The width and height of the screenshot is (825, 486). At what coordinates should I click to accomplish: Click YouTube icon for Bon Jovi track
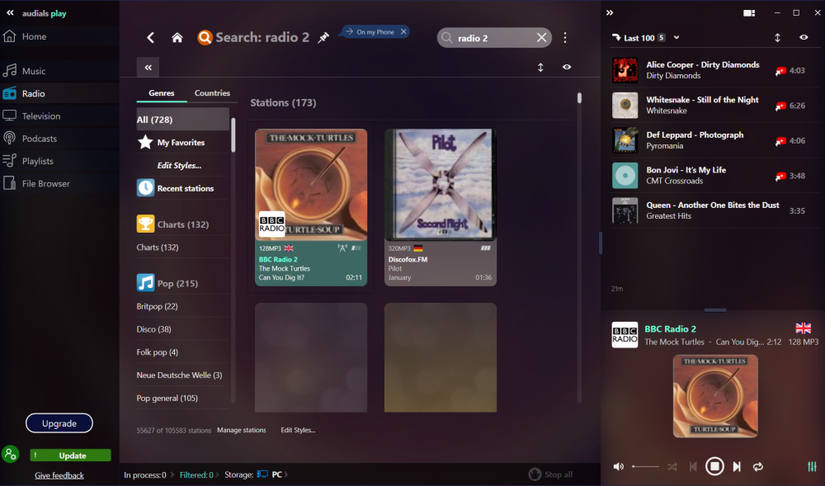tap(780, 176)
